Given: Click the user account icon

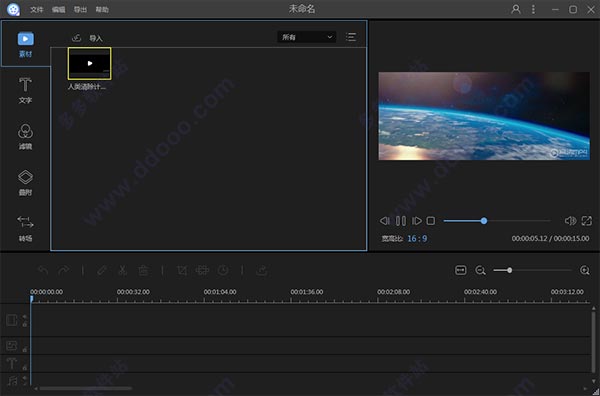Looking at the screenshot, I should (x=516, y=9).
